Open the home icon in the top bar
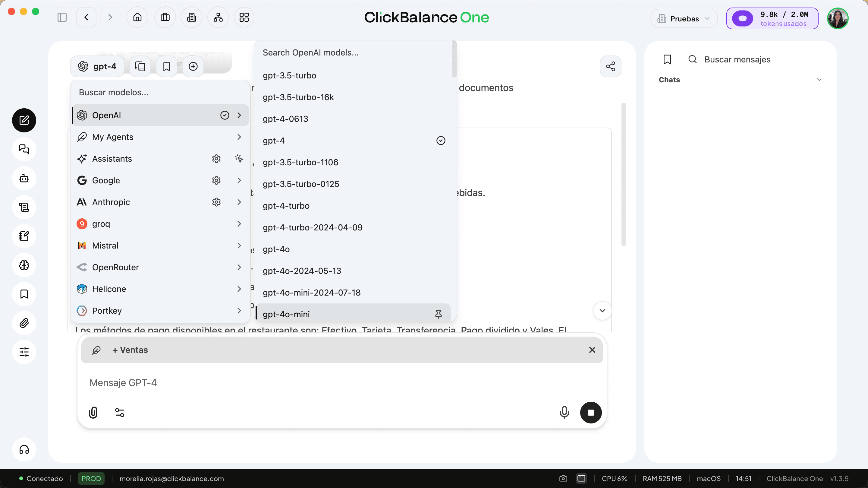 [137, 17]
